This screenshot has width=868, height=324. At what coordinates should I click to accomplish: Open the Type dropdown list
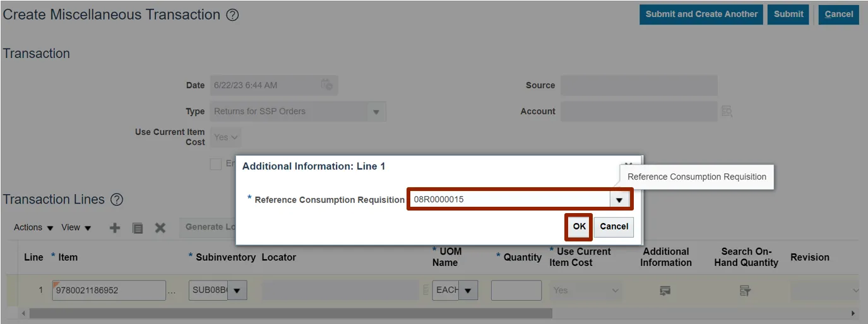(x=376, y=112)
